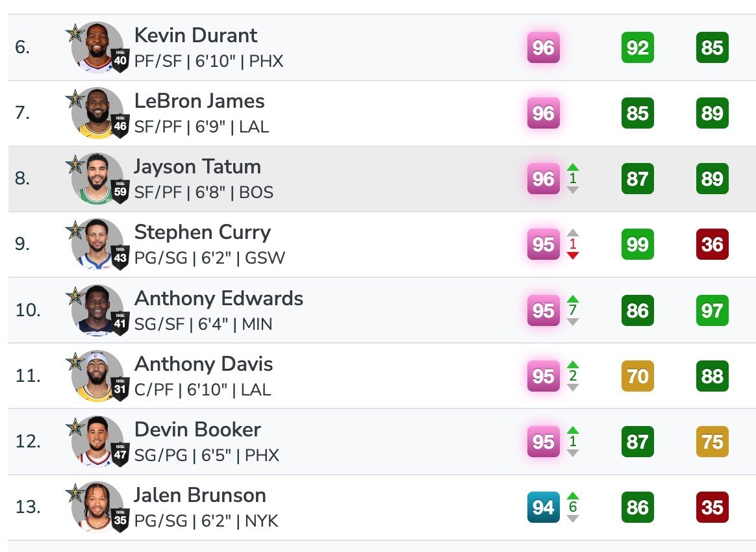Click Jalen Brunson's All-Star star icon

coord(75,493)
